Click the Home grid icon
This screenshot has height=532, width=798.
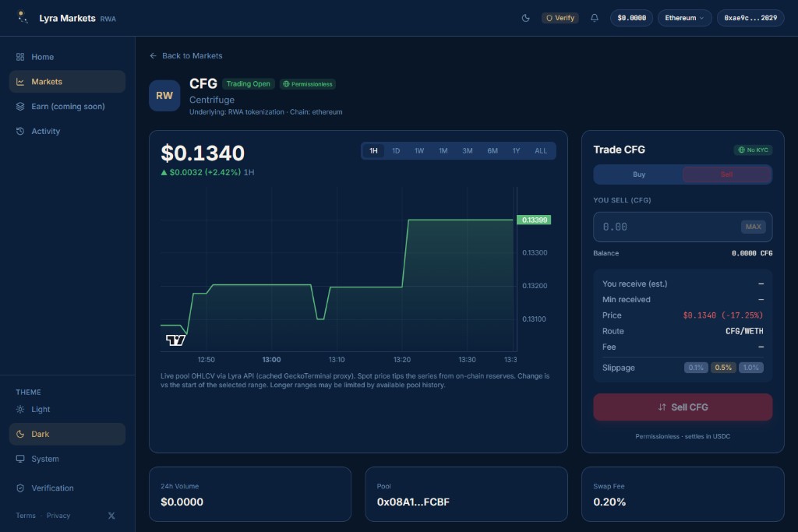tap(20, 57)
